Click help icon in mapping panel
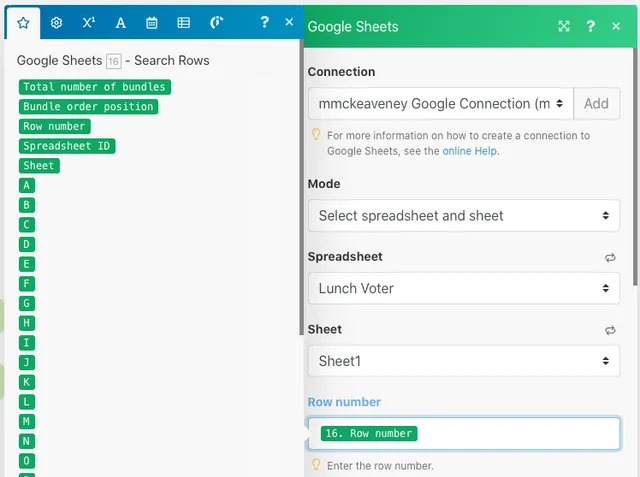This screenshot has height=477, width=640. (264, 22)
